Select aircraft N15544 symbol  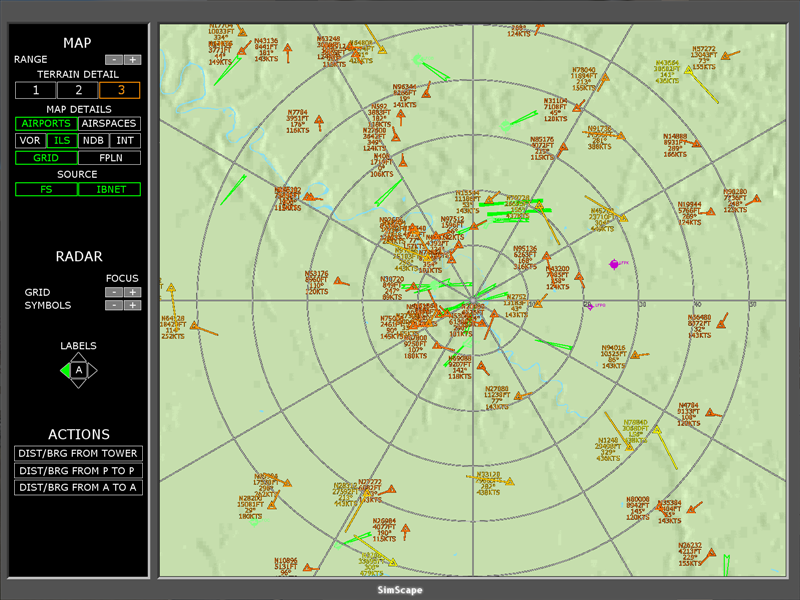489,199
